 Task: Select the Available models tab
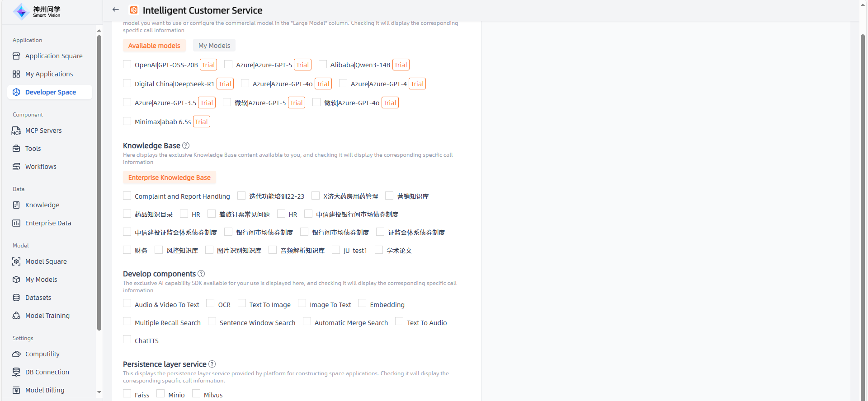pyautogui.click(x=154, y=46)
